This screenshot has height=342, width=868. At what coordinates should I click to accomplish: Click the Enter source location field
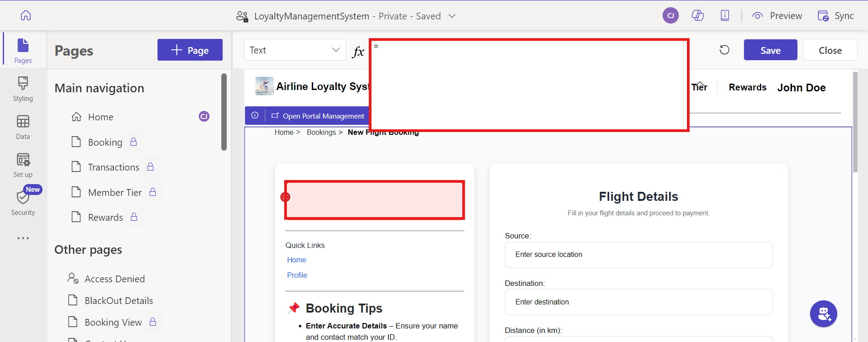pyautogui.click(x=638, y=255)
